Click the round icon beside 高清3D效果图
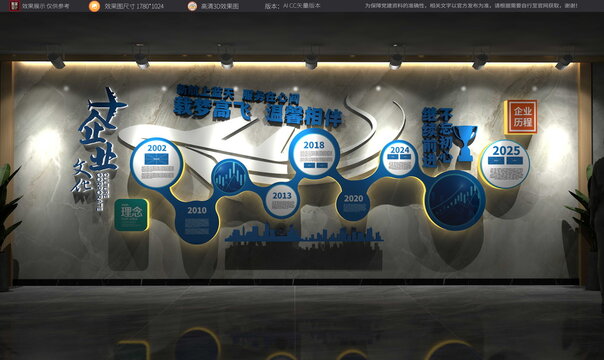The image size is (604, 360). [x=192, y=6]
